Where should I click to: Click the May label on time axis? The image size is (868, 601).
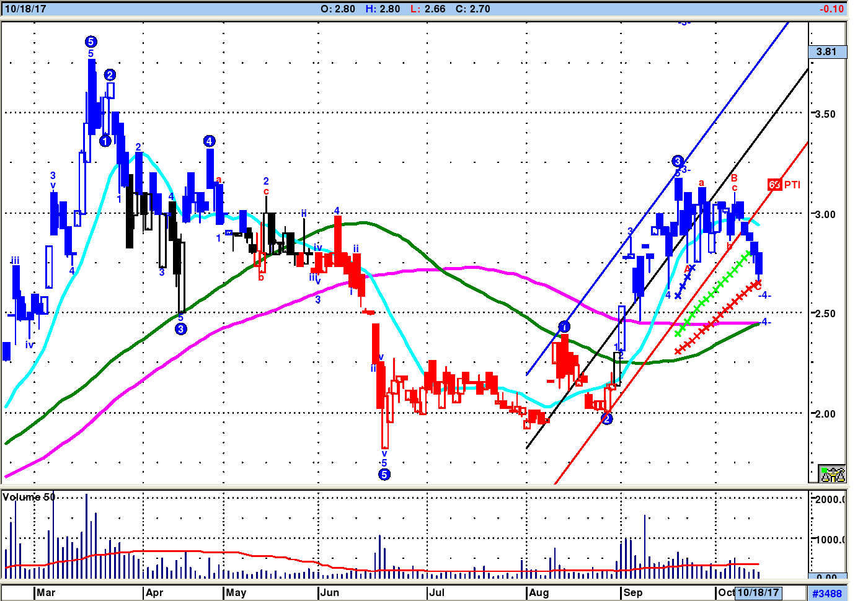point(236,592)
